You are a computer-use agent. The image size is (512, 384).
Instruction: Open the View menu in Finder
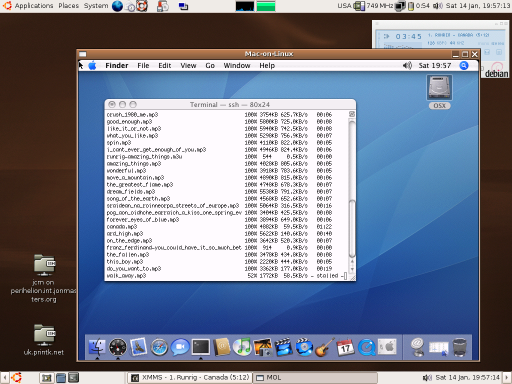click(x=188, y=66)
